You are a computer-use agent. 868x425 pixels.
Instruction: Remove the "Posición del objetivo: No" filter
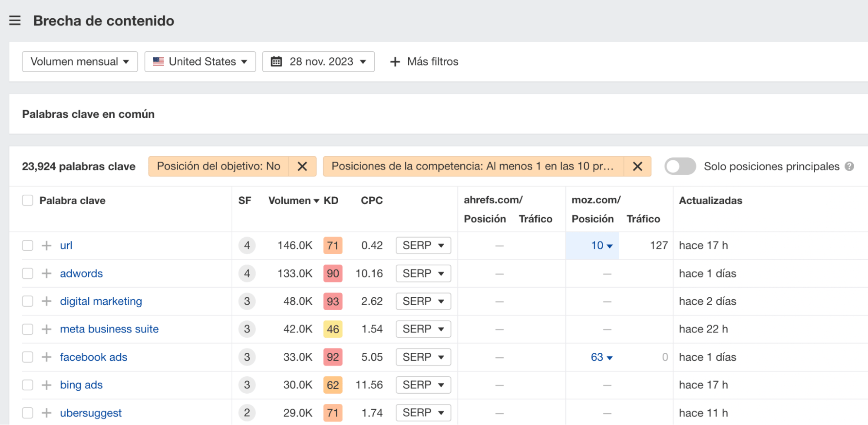[302, 166]
